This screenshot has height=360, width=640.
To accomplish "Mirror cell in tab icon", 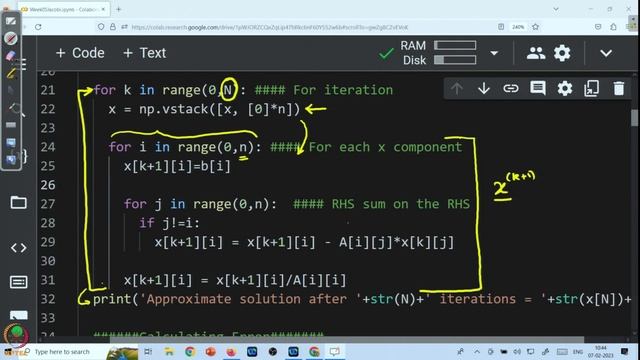I will [591, 88].
